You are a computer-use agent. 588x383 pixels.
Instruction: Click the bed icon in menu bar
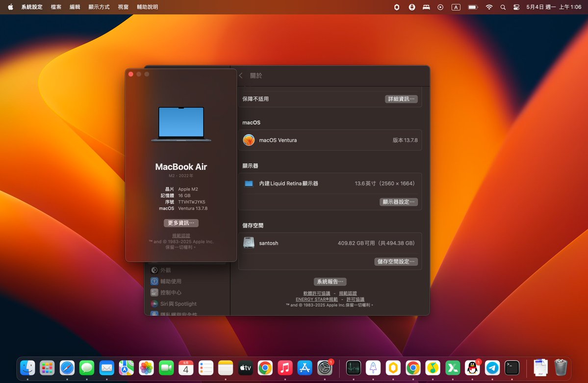(426, 7)
